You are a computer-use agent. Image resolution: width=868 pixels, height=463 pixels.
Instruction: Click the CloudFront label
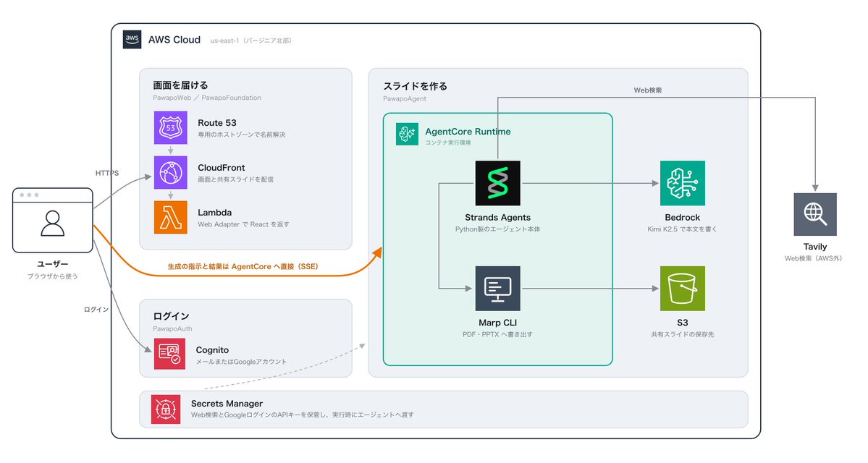tap(222, 168)
